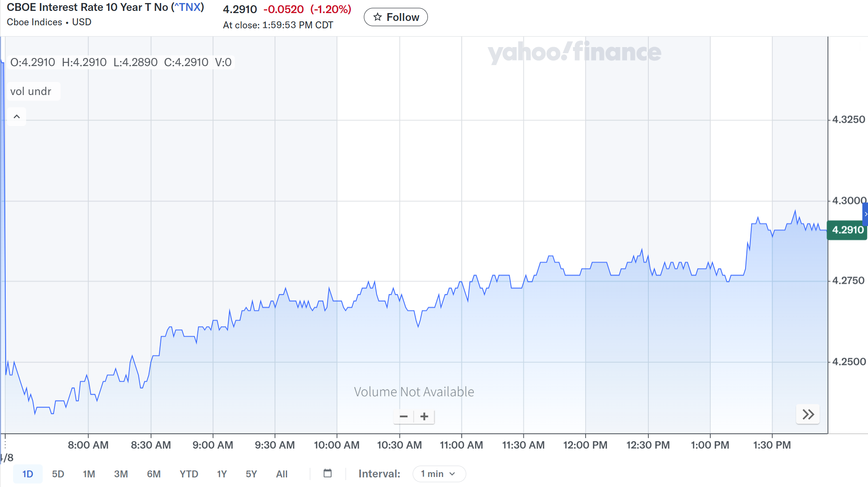Viewport: 868px width, 487px height.
Task: Choose the 6M time range
Action: (x=153, y=474)
